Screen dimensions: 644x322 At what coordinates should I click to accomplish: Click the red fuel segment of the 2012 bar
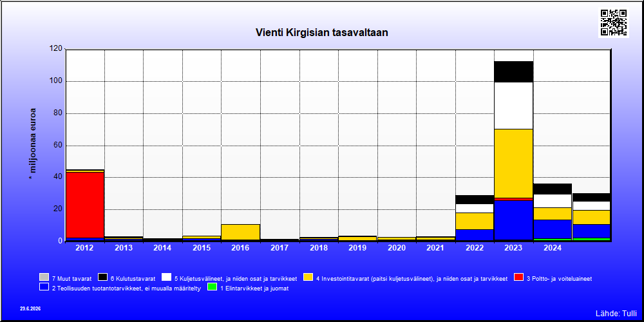point(85,205)
